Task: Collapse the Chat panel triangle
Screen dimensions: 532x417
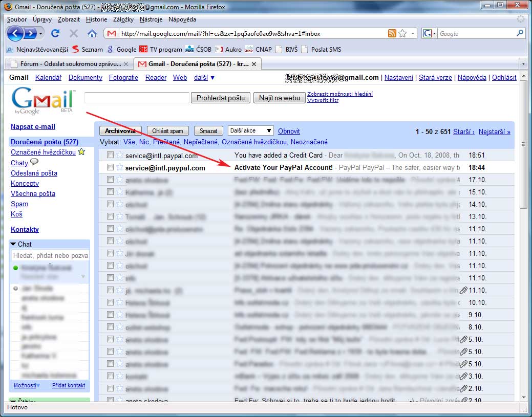Action: pyautogui.click(x=13, y=244)
